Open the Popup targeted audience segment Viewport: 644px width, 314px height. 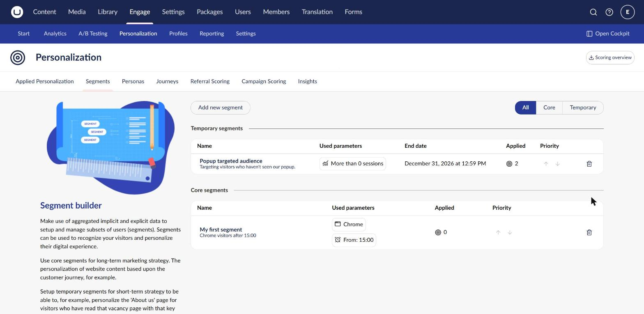click(231, 161)
